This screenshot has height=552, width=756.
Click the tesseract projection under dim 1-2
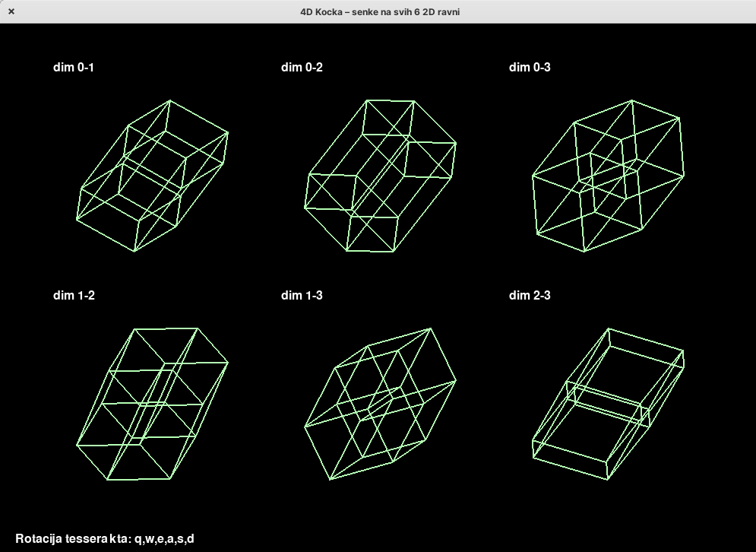click(153, 404)
